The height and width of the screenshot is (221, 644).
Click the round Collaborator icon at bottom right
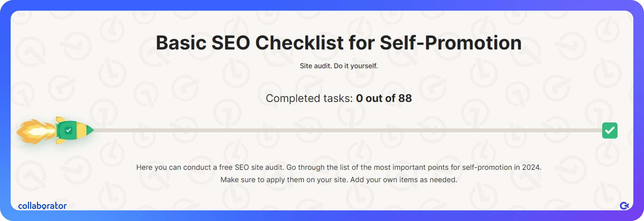point(624,206)
